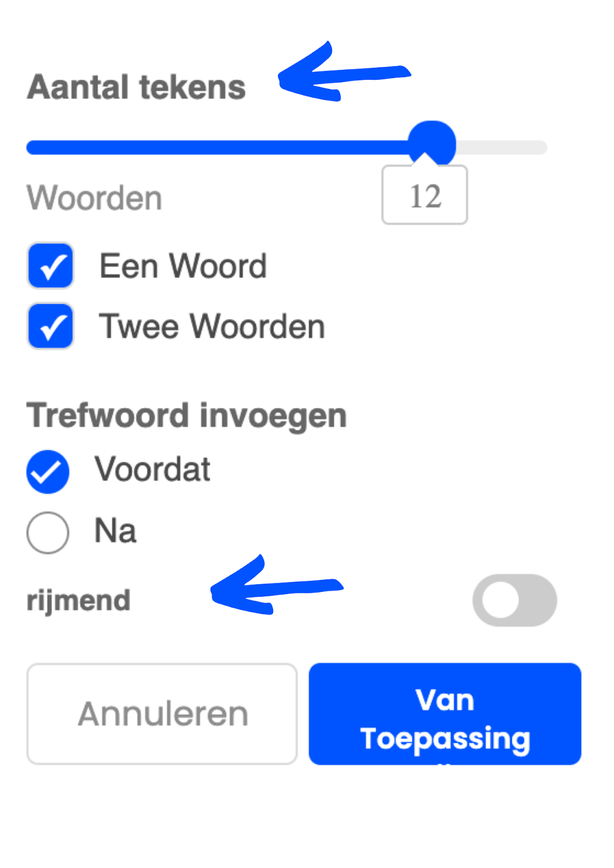The width and height of the screenshot is (614, 868).
Task: Click the Woorden section label
Action: point(94,197)
